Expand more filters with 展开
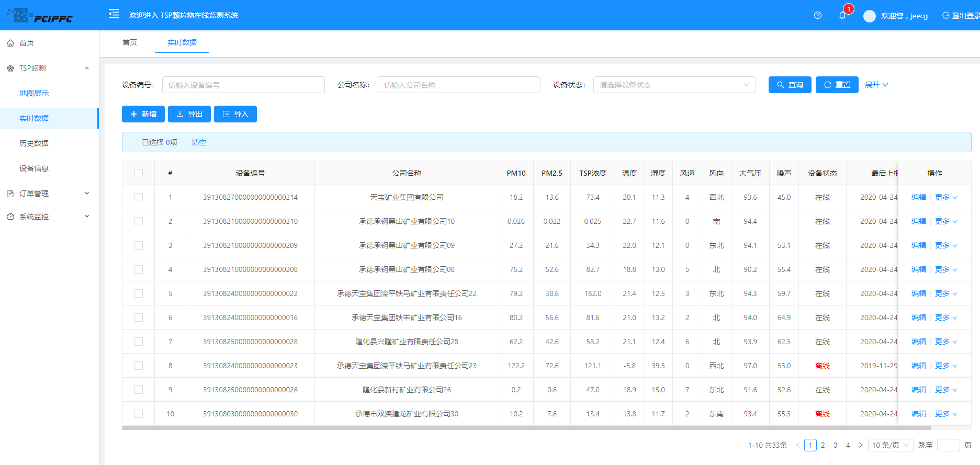Screen dimensions: 980x465 point(876,85)
